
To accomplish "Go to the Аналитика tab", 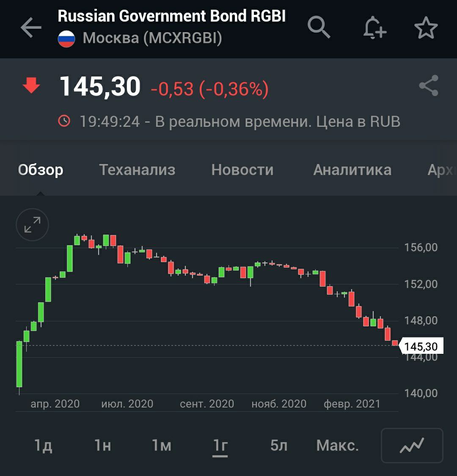I will pos(352,170).
